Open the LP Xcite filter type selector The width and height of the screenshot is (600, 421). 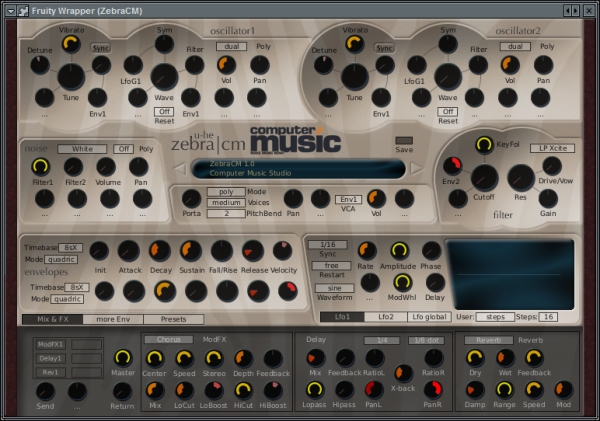click(553, 148)
